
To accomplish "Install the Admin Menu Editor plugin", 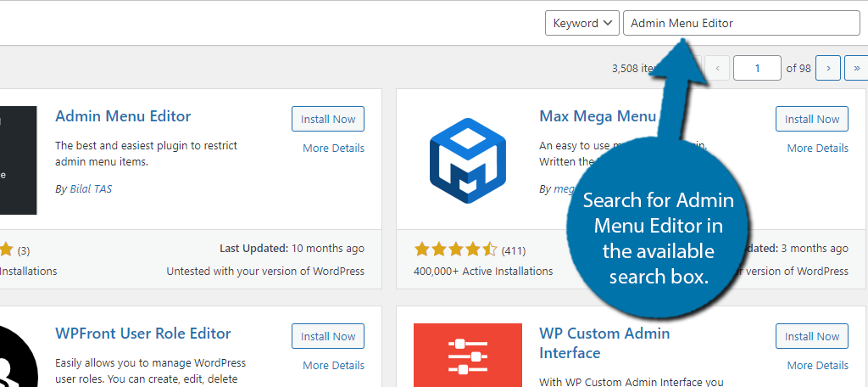I will pos(328,119).
